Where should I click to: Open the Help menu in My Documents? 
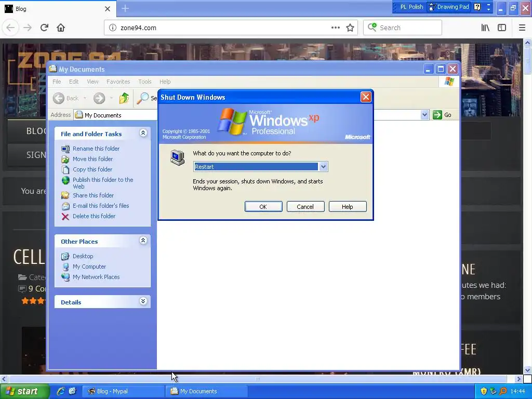pos(165,82)
